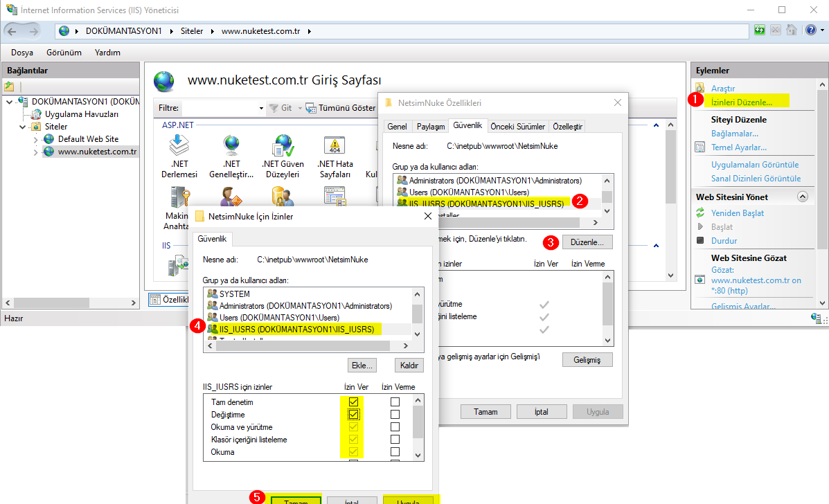Collapse the Siteler tree node

[22, 127]
